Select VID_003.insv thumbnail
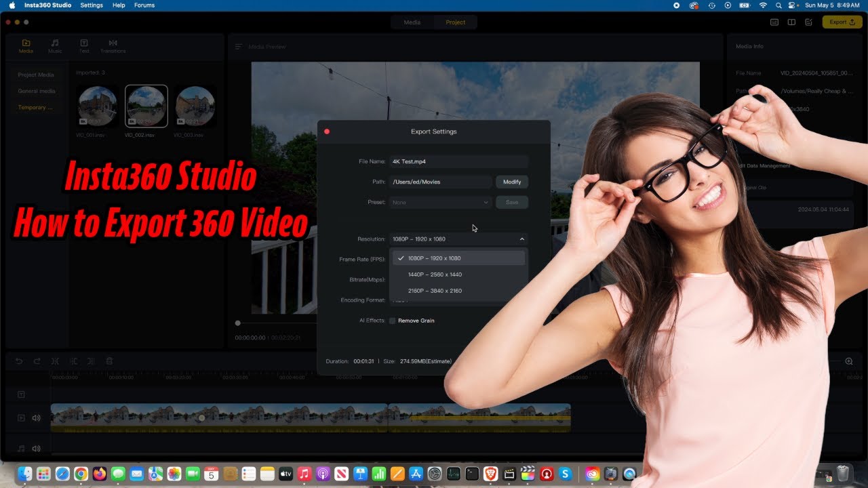The height and width of the screenshot is (488, 868). [195, 106]
